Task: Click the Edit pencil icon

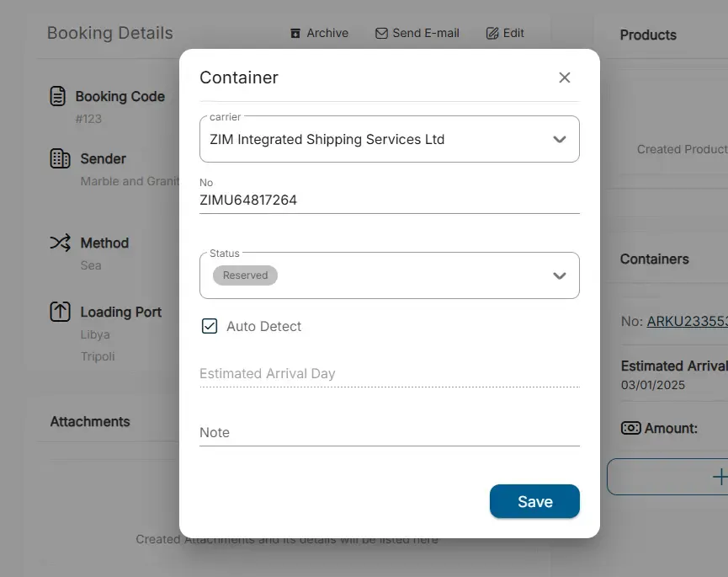Action: (x=492, y=34)
